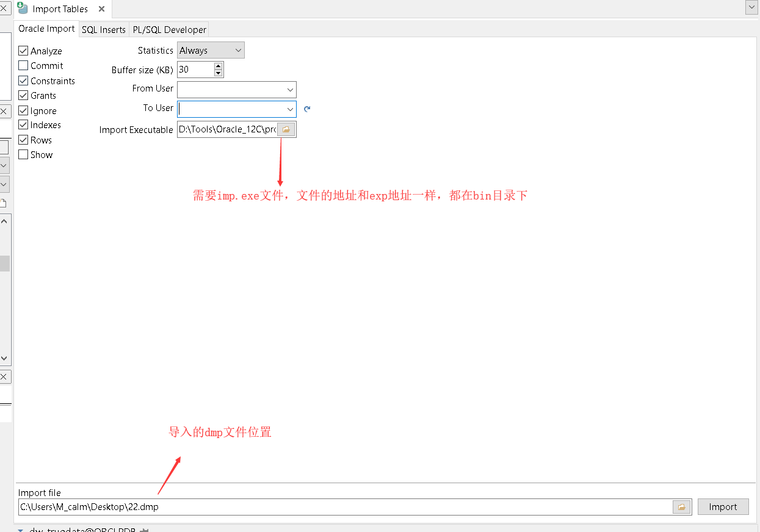Close the Import Tables tab
The width and height of the screenshot is (760, 532).
point(101,9)
